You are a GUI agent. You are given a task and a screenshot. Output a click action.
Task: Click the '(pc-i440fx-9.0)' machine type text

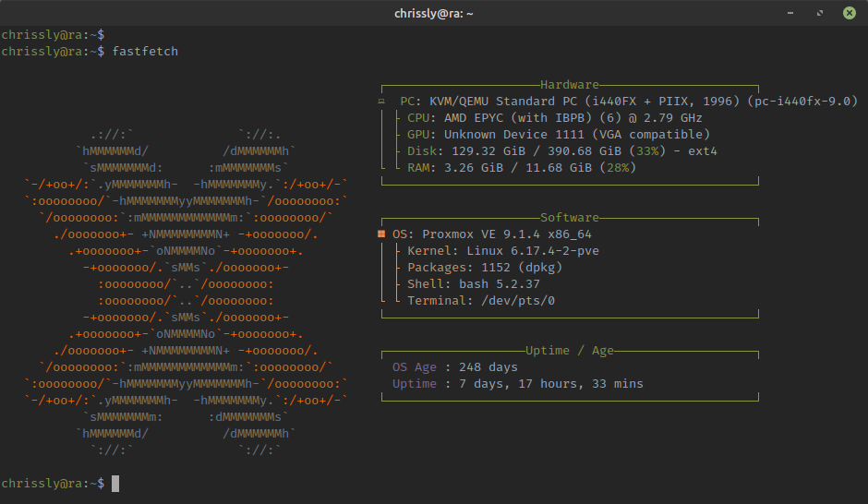(802, 102)
